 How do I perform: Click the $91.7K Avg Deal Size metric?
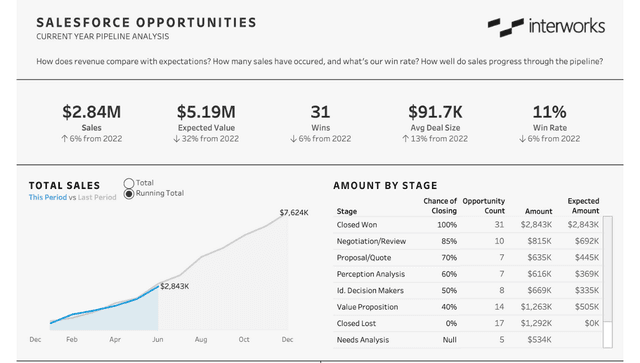pyautogui.click(x=435, y=123)
